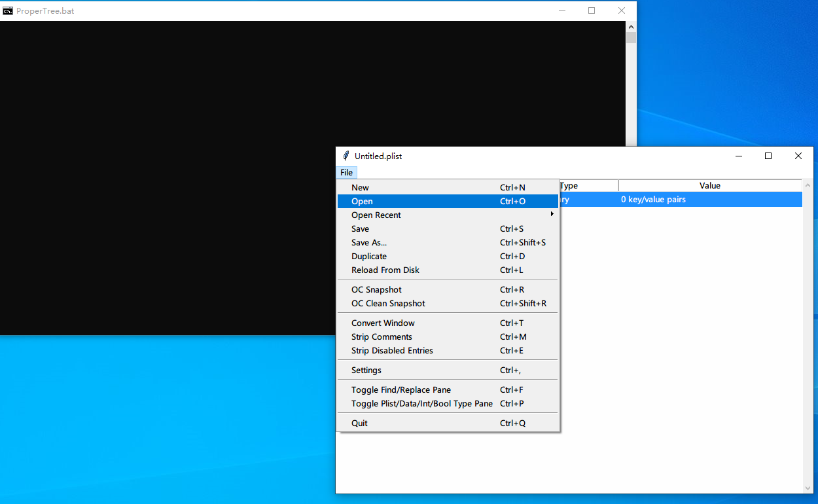818x504 pixels.
Task: Select New in the File menu
Action: [360, 188]
